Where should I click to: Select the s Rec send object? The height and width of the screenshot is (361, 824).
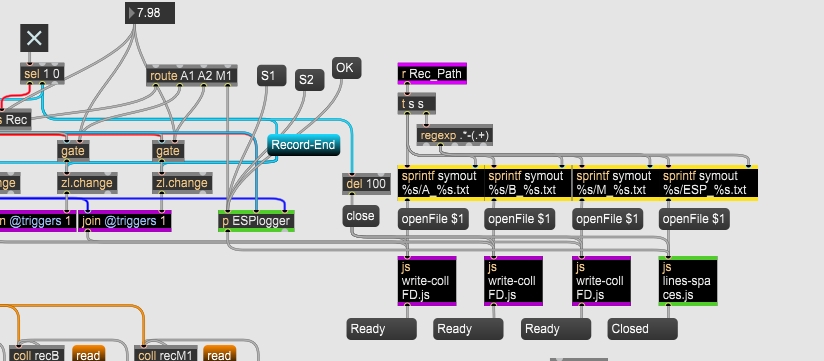15,119
